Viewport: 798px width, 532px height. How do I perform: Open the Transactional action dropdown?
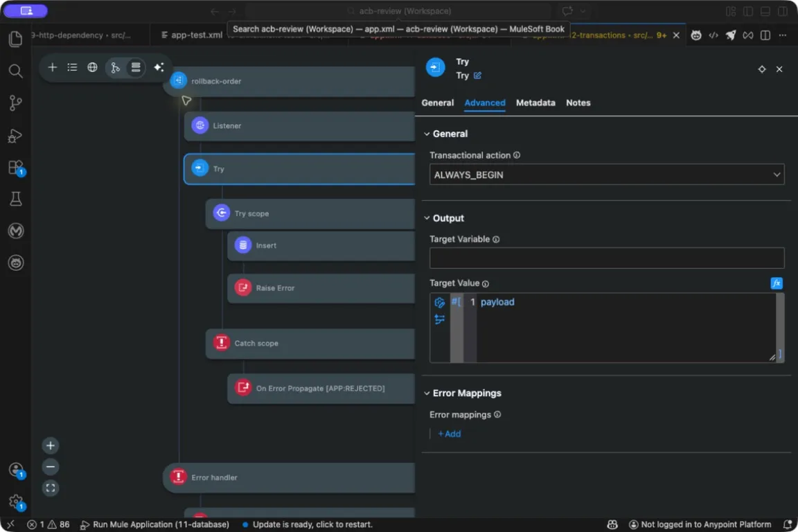coord(607,175)
